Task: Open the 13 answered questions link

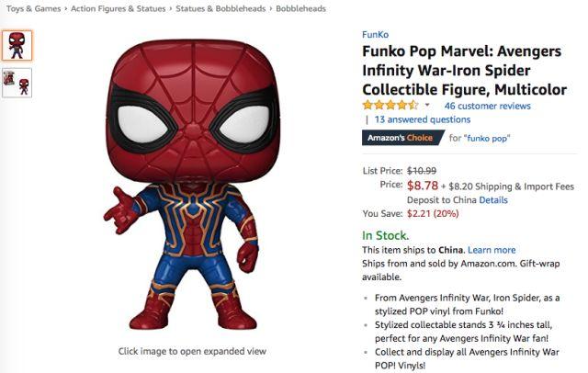Action: 422,119
